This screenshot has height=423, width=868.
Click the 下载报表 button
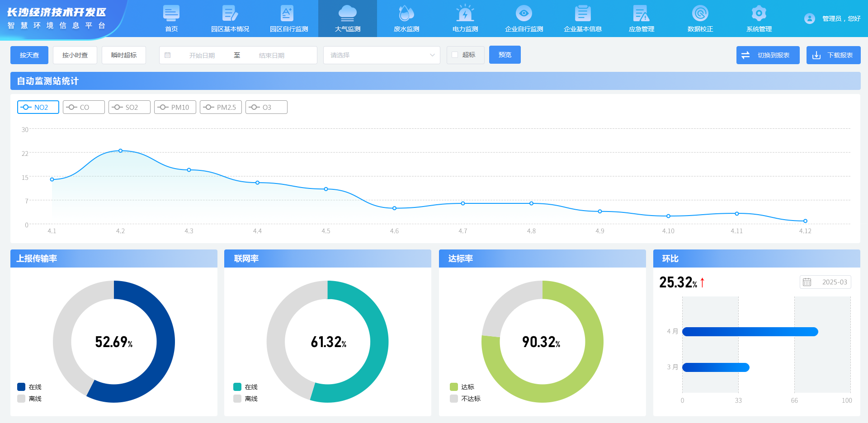(x=833, y=55)
